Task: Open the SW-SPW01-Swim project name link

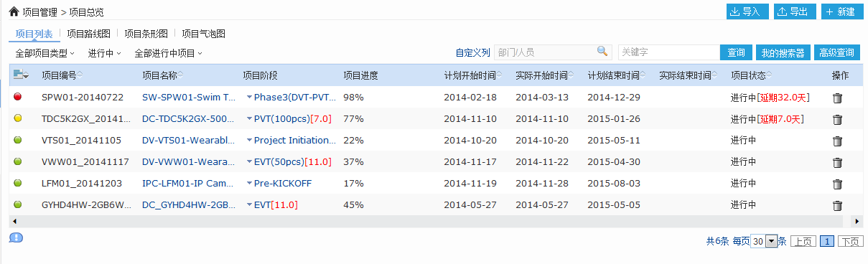Action: 189,97
